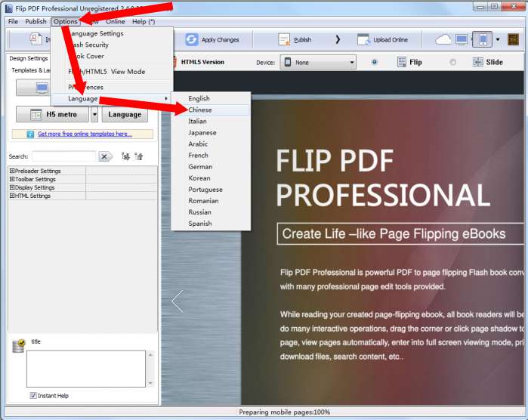Viewport: 528px width, 420px height.
Task: Open Get more free online templates link
Action: click(85, 134)
